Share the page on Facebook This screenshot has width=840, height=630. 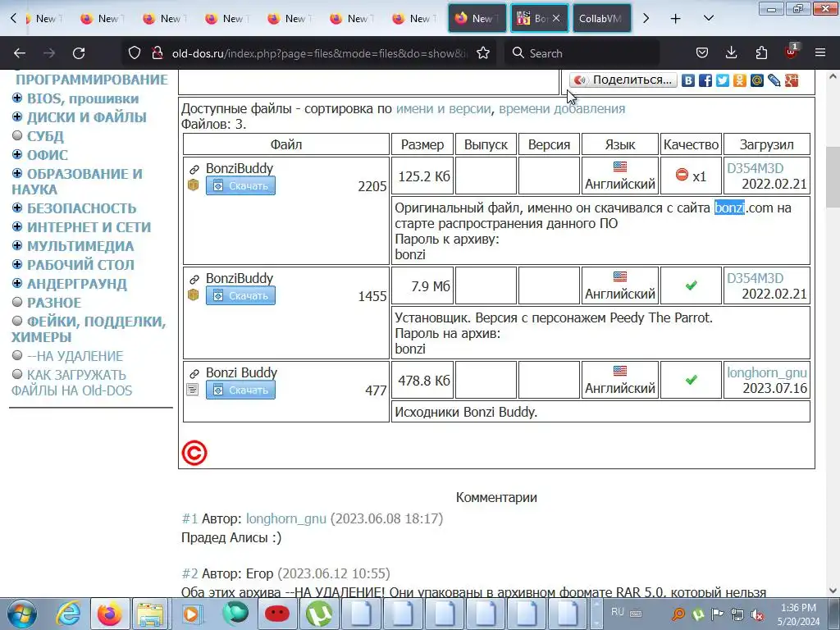click(x=705, y=80)
